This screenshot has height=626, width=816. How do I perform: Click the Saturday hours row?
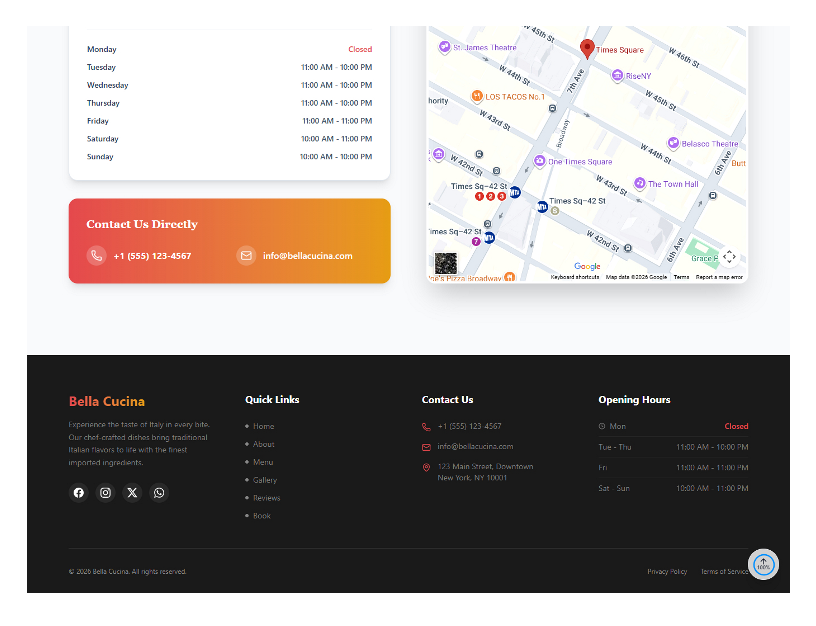(x=230, y=138)
